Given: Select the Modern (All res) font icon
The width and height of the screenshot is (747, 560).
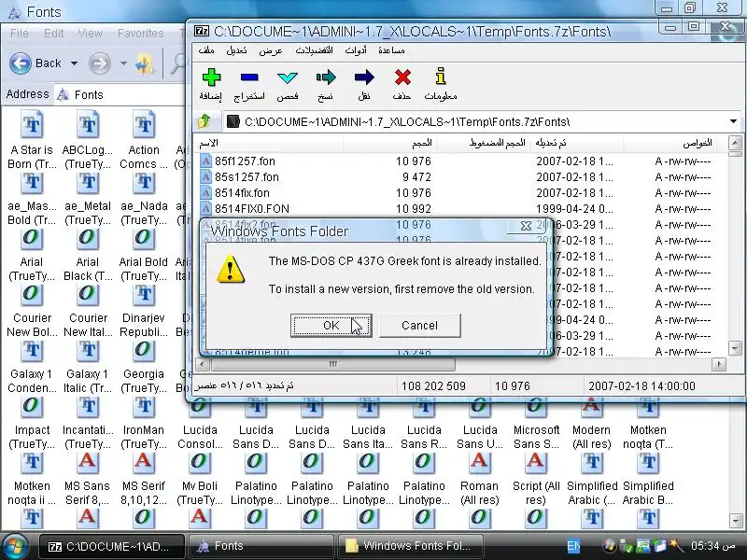Looking at the screenshot, I should coord(592,409).
